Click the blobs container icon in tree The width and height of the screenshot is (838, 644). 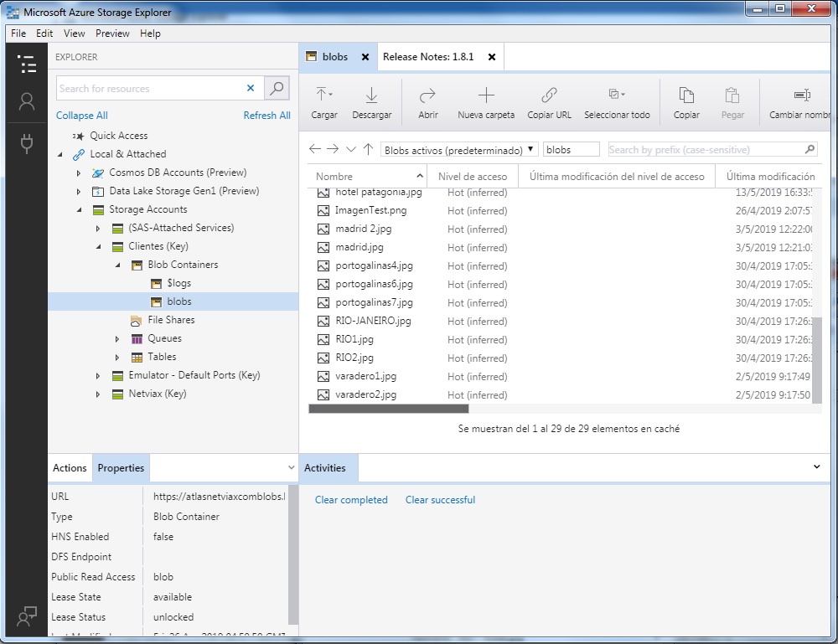tap(156, 301)
